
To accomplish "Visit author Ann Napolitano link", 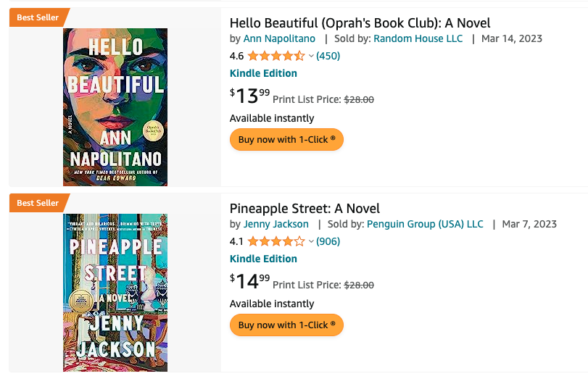I will click(279, 38).
